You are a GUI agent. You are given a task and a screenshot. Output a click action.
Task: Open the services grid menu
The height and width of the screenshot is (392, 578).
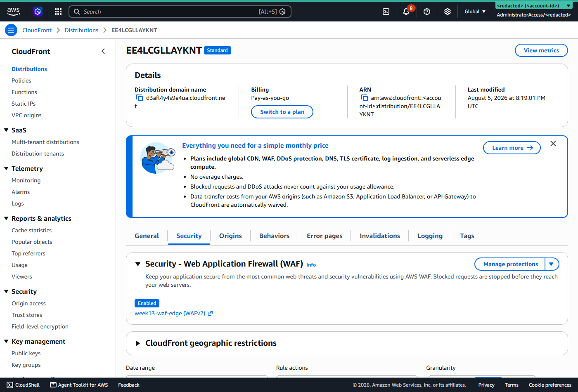[x=58, y=12]
